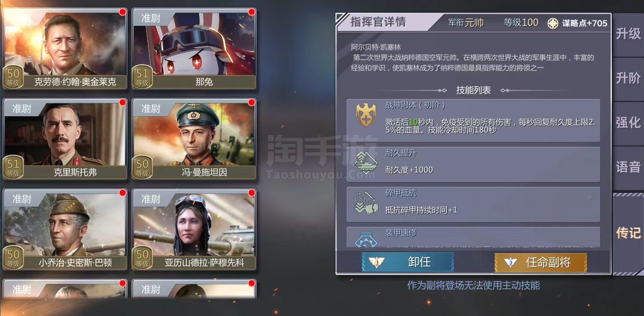Click the red notification dot on 那兔
This screenshot has width=644, height=316.
(x=252, y=12)
